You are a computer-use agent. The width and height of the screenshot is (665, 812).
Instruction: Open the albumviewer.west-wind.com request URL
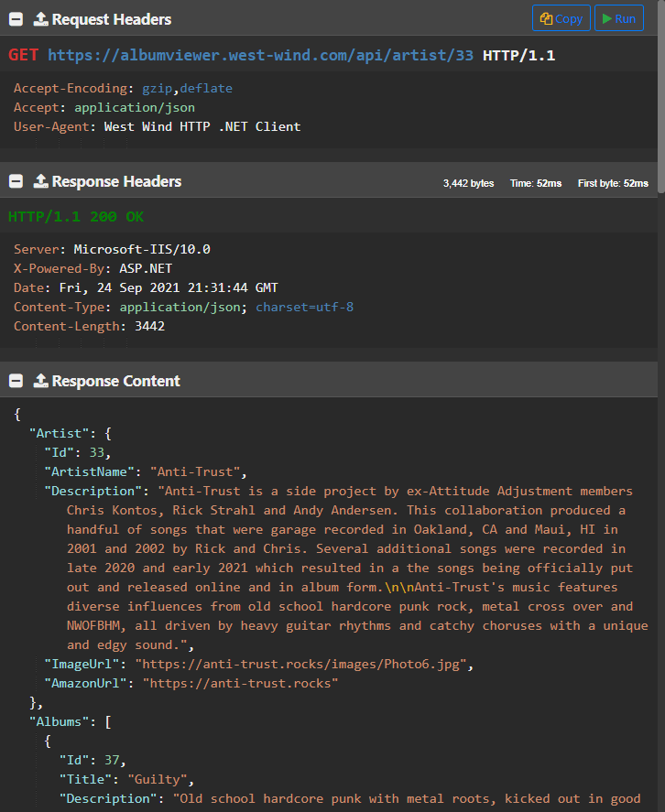tap(260, 55)
